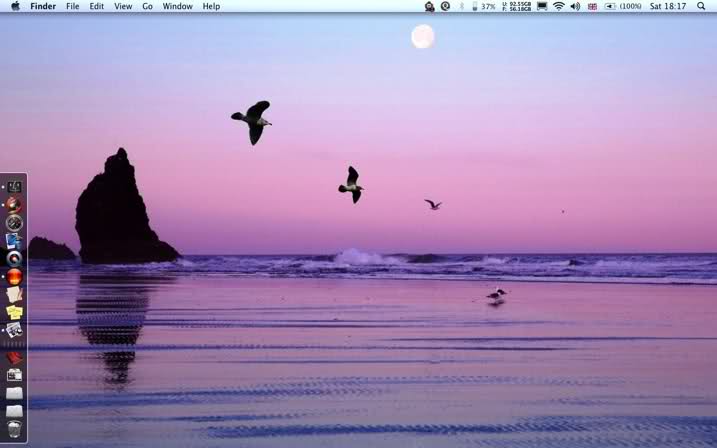The width and height of the screenshot is (717, 448).
Task: Click the leftmost status menu bar icon
Action: tap(429, 6)
